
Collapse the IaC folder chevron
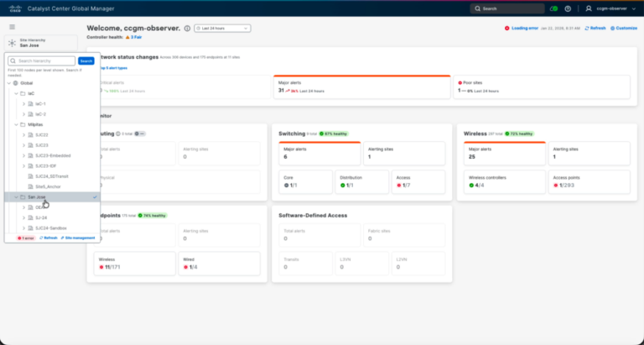tap(17, 93)
